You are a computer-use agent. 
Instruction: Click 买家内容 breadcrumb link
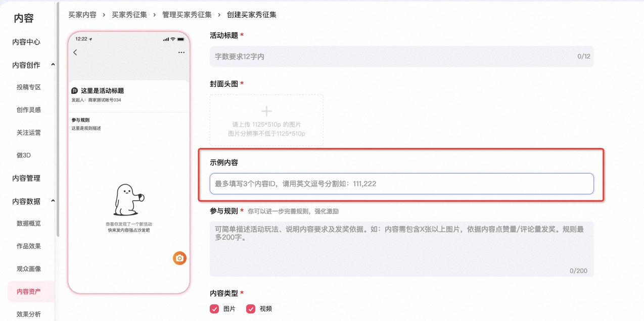[x=82, y=15]
